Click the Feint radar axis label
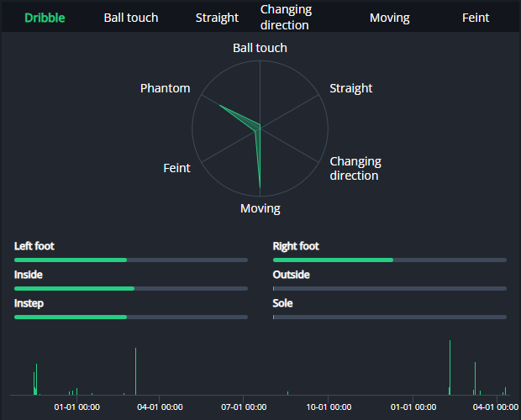 click(176, 168)
